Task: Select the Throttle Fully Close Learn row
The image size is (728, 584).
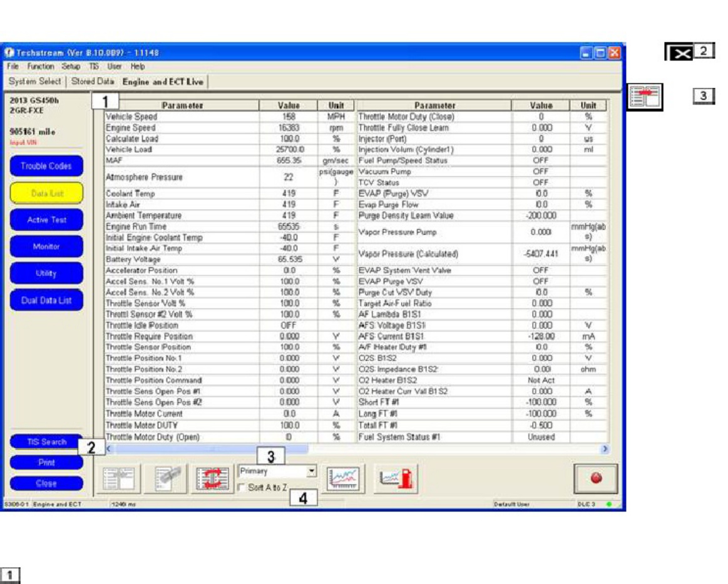Action: pos(481,128)
